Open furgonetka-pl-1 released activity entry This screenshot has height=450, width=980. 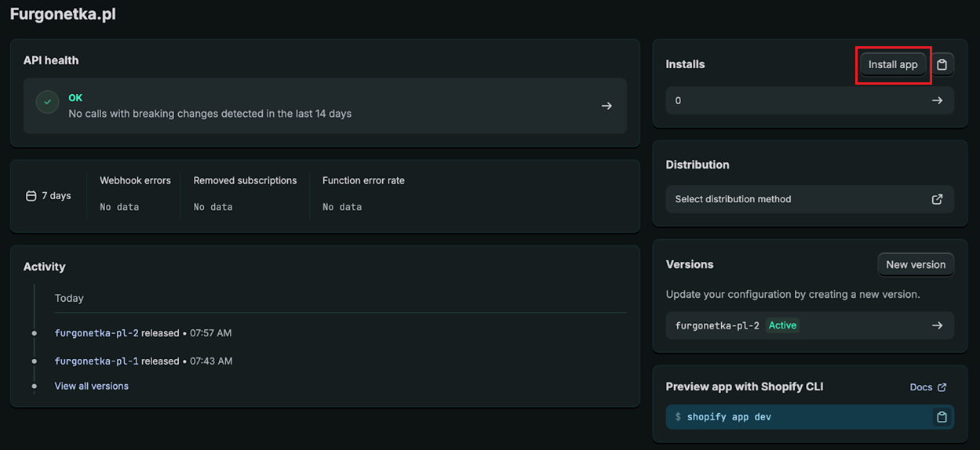(97, 361)
